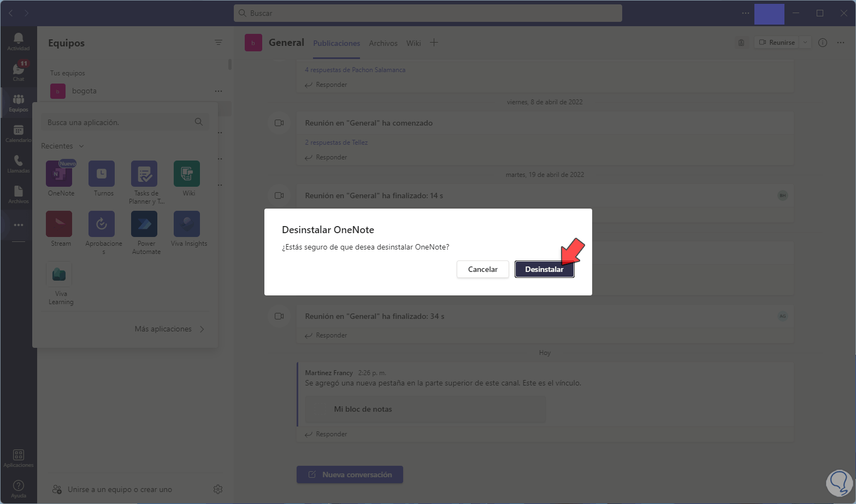Select the Equipos icon in sidebar

[19, 102]
